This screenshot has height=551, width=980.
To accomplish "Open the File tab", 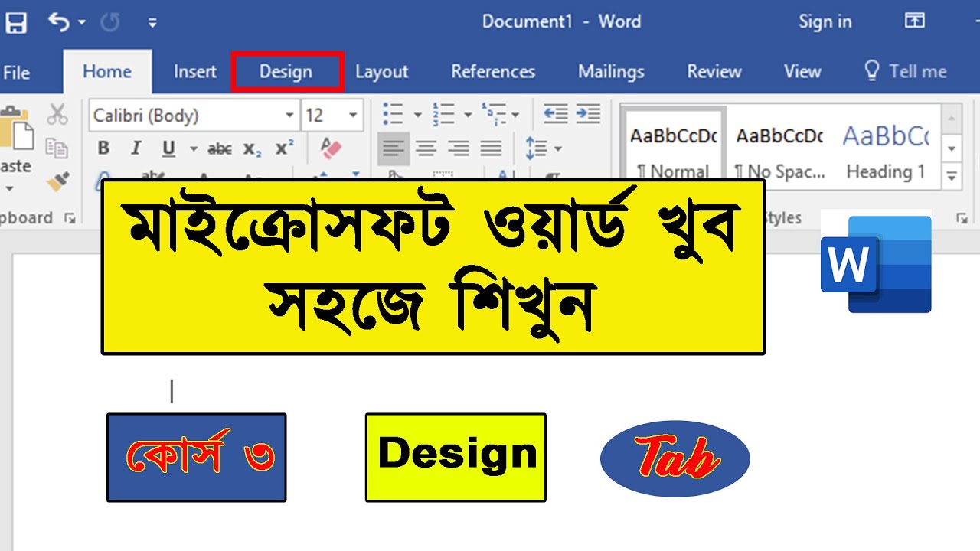I will click(x=16, y=72).
